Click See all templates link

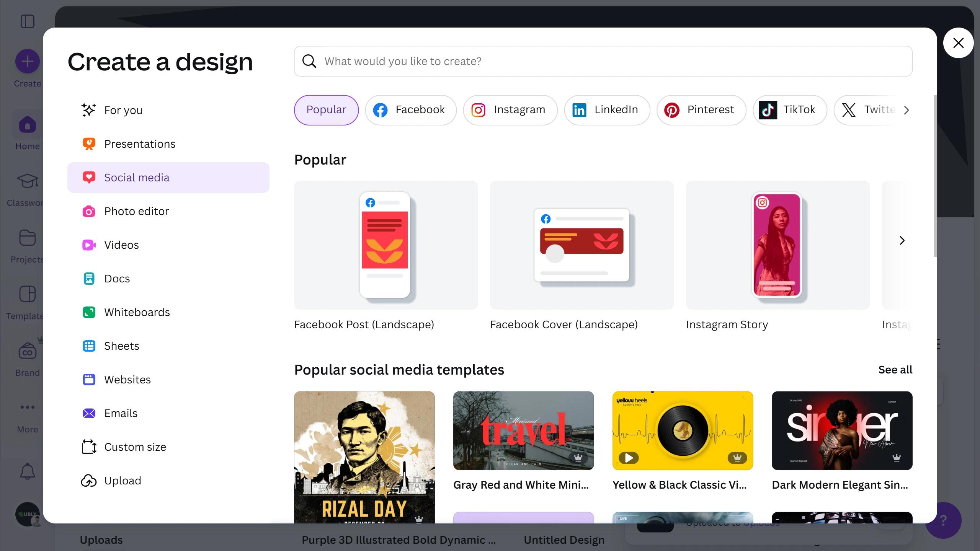point(895,370)
